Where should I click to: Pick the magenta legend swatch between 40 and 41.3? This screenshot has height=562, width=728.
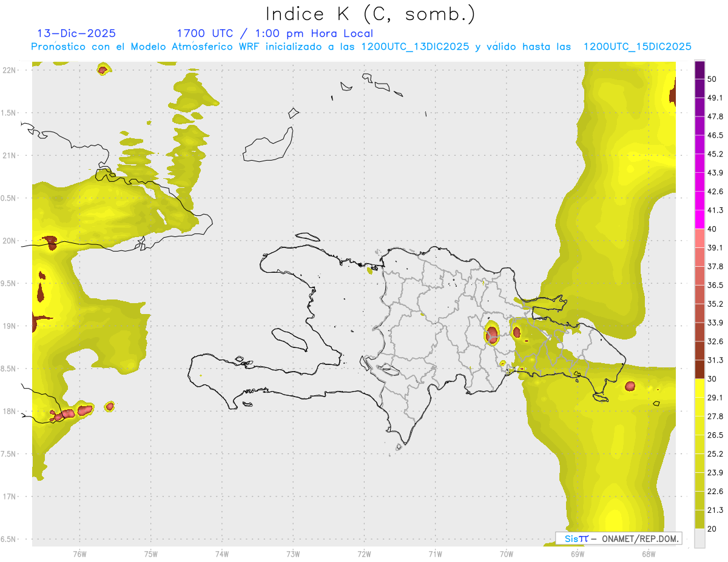pyautogui.click(x=700, y=219)
